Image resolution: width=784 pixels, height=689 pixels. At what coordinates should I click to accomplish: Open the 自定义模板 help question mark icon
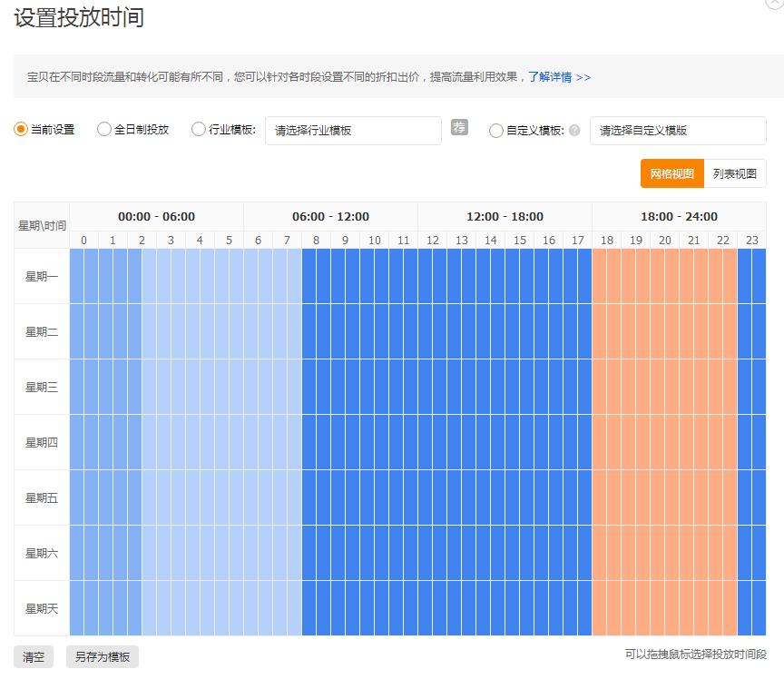[575, 130]
